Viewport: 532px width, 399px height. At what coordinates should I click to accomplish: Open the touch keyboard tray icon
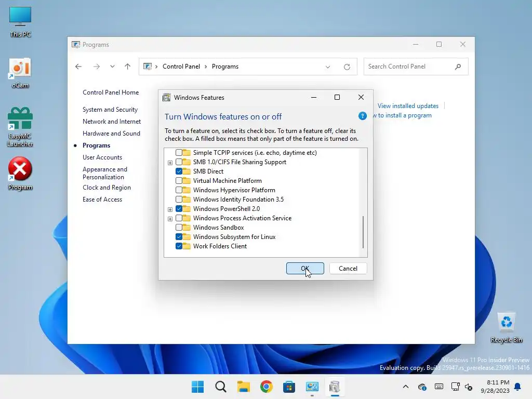[x=438, y=387]
